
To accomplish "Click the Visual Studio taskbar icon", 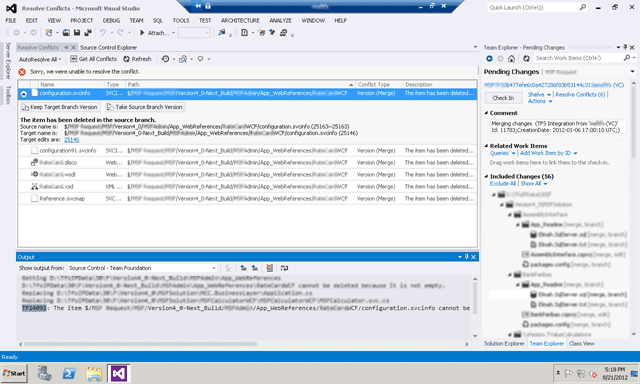I will pos(118,373).
